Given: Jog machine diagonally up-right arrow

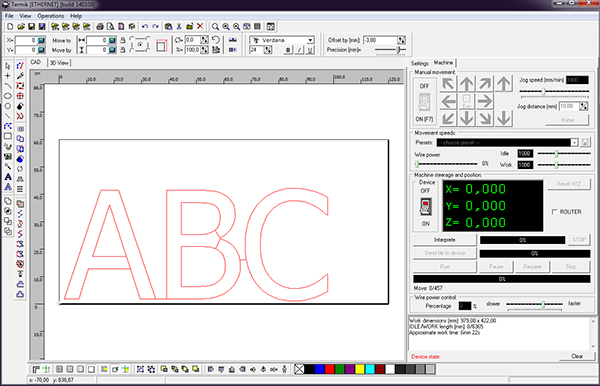Looking at the screenshot, I should click(485, 84).
